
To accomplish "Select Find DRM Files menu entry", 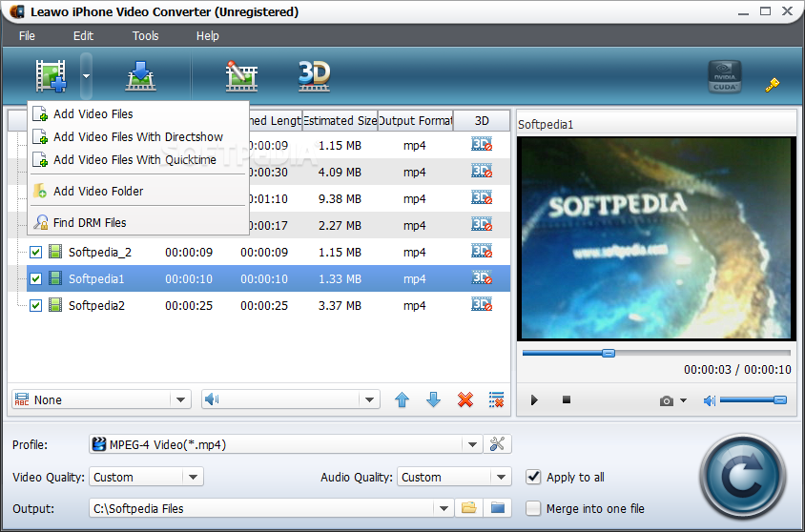I will click(x=137, y=223).
